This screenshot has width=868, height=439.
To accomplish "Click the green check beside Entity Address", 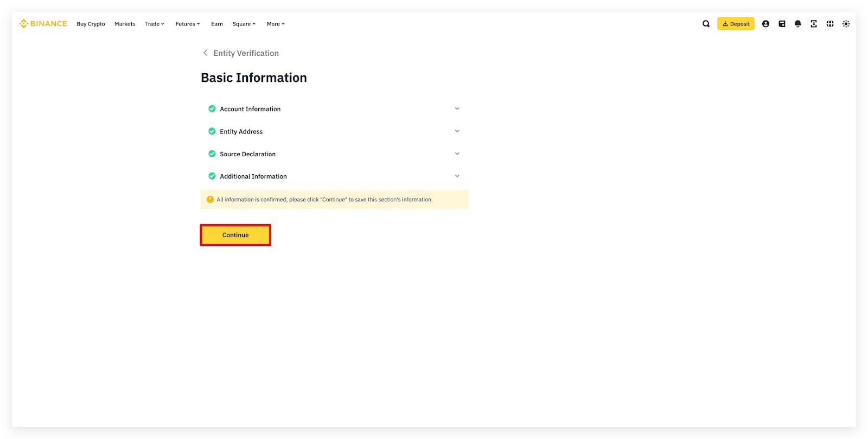I will [x=212, y=131].
